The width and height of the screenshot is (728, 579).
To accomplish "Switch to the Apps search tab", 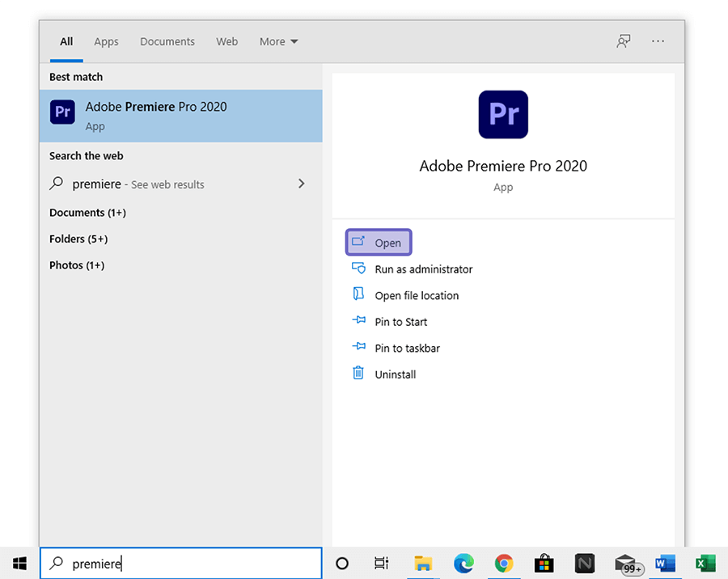I will click(106, 41).
